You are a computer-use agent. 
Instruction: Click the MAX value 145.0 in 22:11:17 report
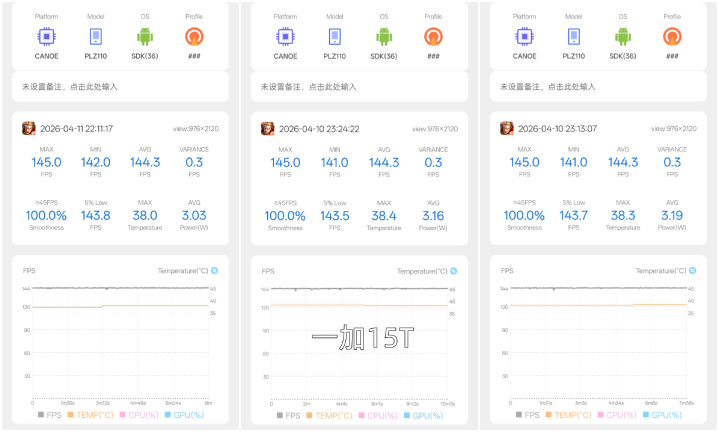[x=46, y=162]
